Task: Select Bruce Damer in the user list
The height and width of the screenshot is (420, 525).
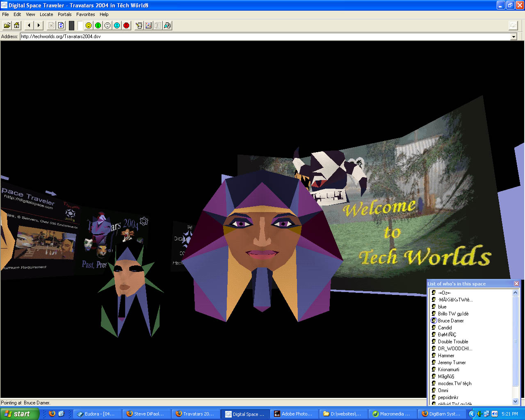Action: pos(451,321)
